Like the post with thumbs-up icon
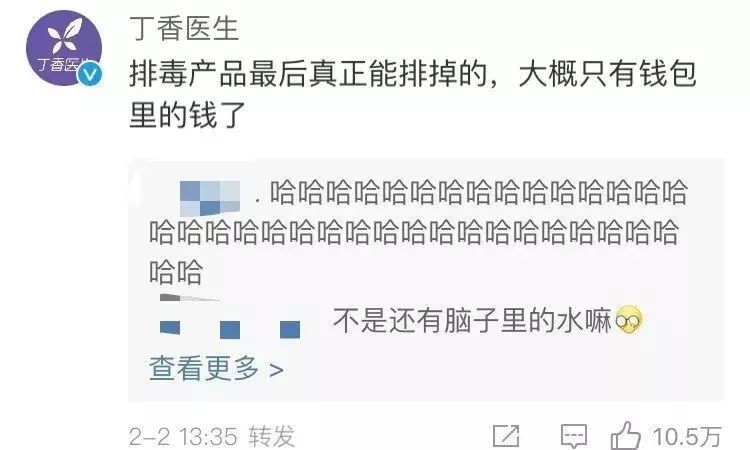This screenshot has height=450, width=750. (x=626, y=435)
